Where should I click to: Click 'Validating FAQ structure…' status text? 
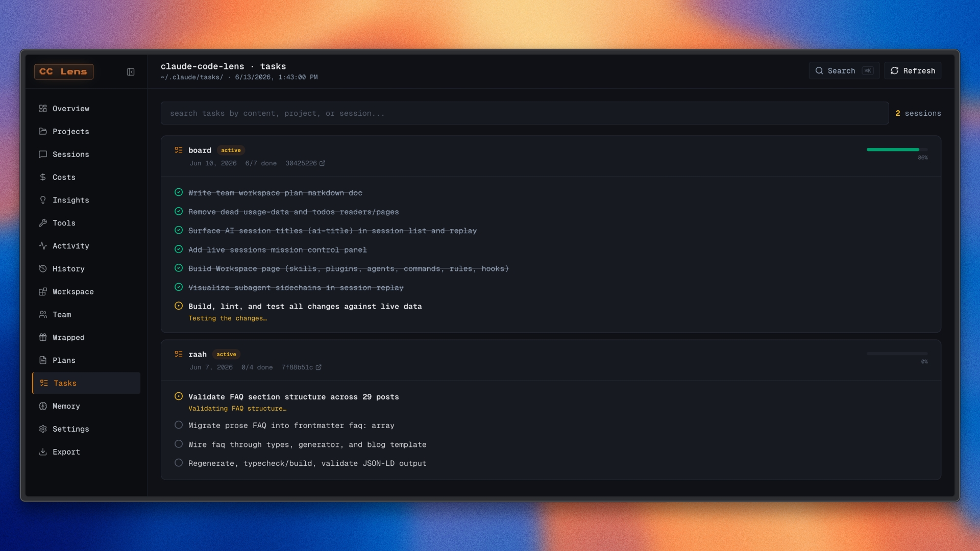237,409
